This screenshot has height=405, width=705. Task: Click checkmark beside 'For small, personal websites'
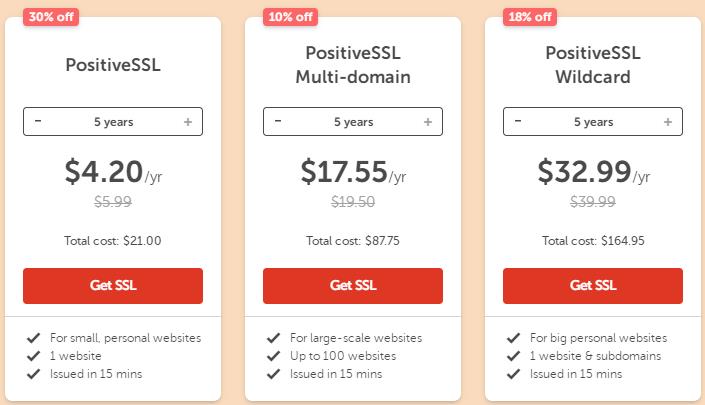pyautogui.click(x=35, y=338)
